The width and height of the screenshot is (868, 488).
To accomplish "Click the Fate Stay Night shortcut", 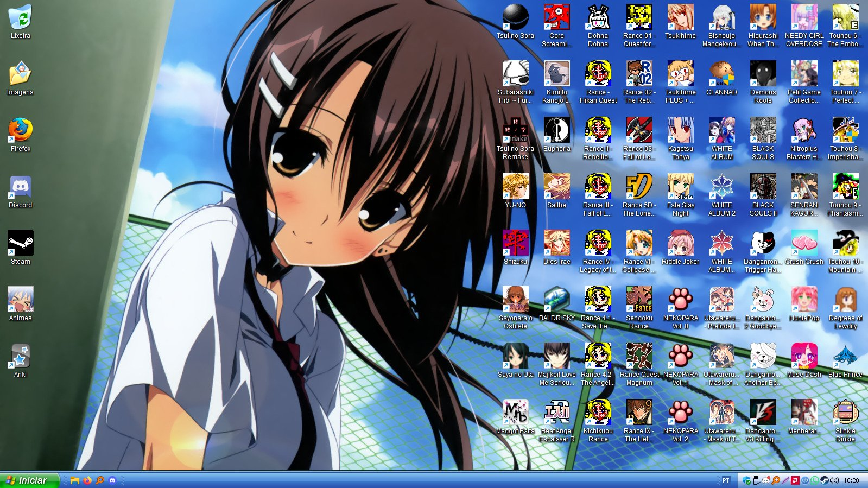I will click(x=680, y=189).
